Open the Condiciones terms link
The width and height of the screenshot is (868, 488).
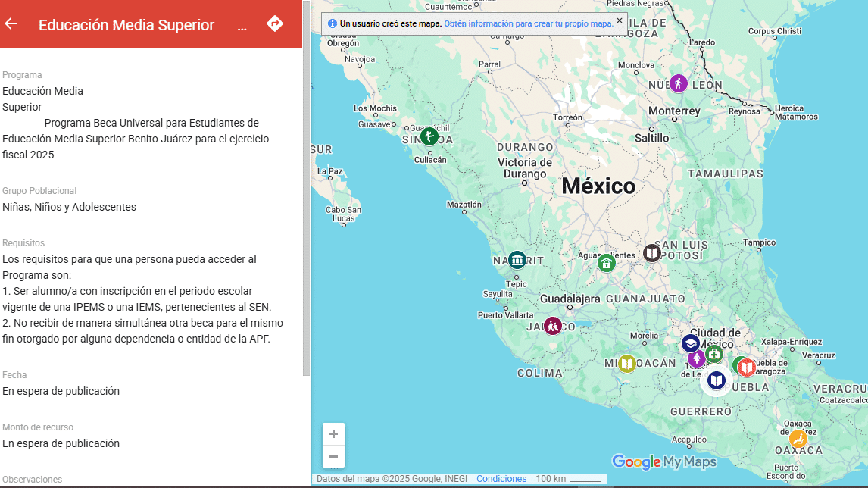[501, 479]
